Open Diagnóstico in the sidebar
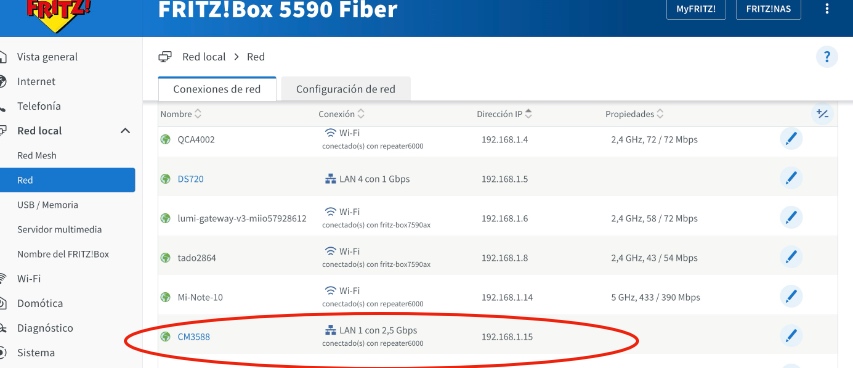Image resolution: width=853 pixels, height=368 pixels. 45,328
